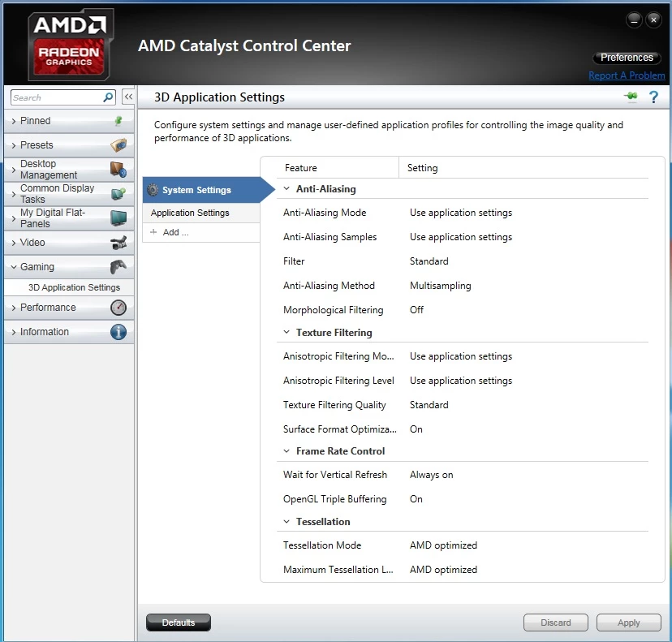Collapse the Tessellation group
The image size is (672, 642).
click(x=286, y=521)
